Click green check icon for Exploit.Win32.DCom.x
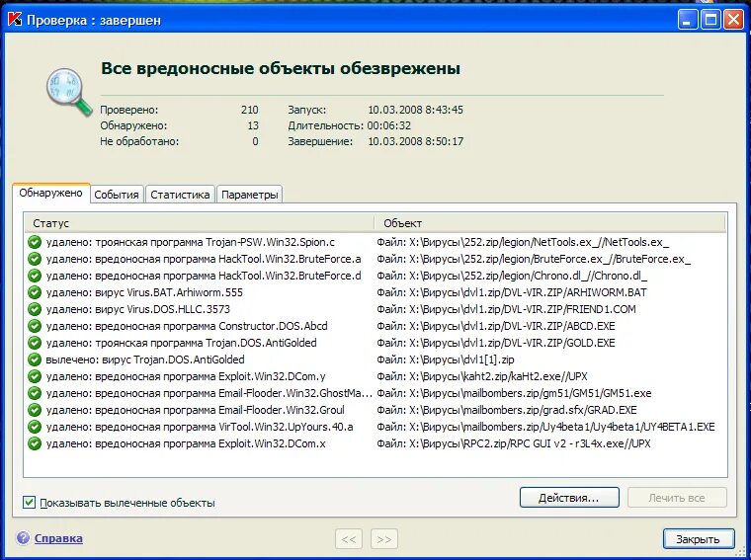751x560 pixels. tap(35, 443)
